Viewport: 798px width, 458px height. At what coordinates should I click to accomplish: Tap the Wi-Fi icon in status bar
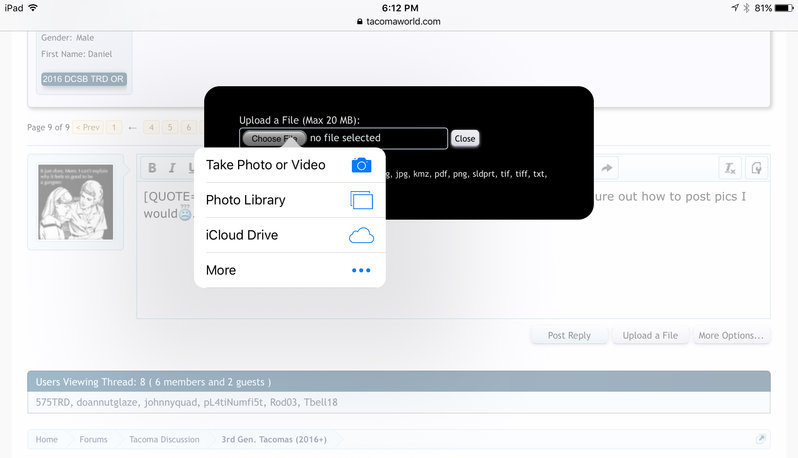[33, 8]
